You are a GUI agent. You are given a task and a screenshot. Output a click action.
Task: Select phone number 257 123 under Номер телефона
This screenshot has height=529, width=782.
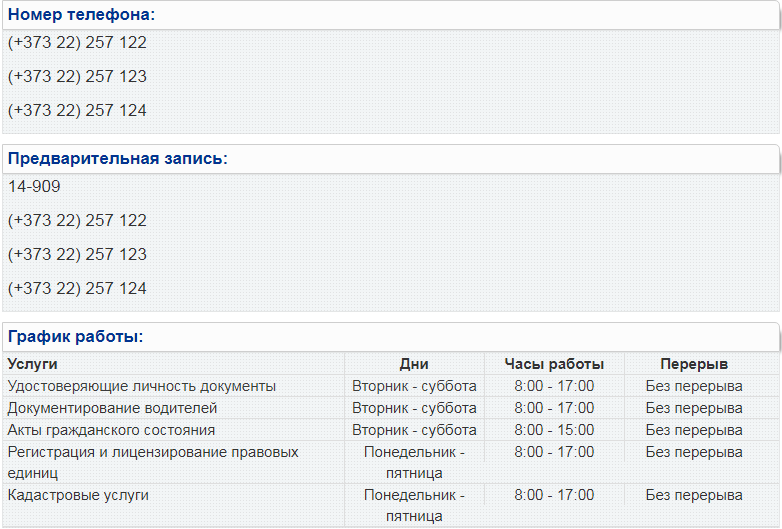point(77,76)
